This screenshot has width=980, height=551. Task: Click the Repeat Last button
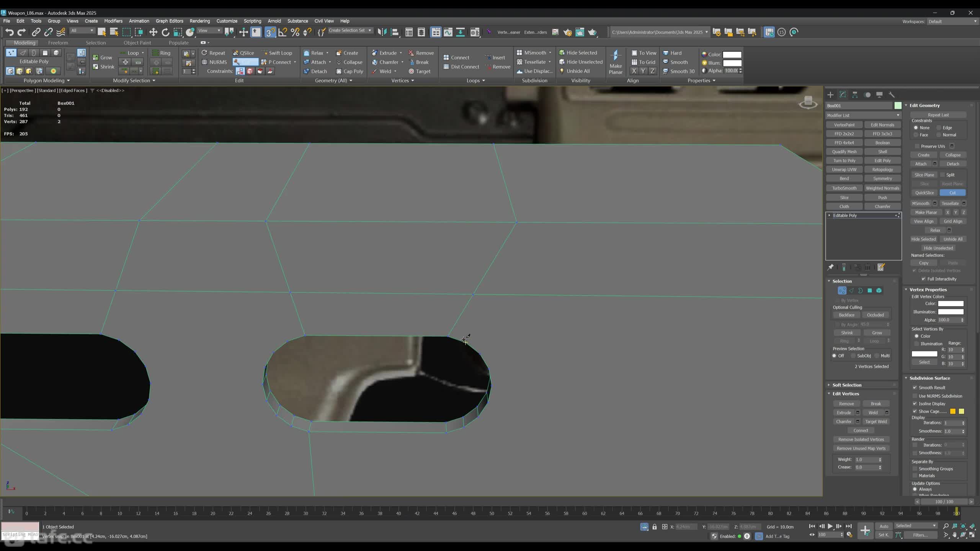tap(938, 115)
